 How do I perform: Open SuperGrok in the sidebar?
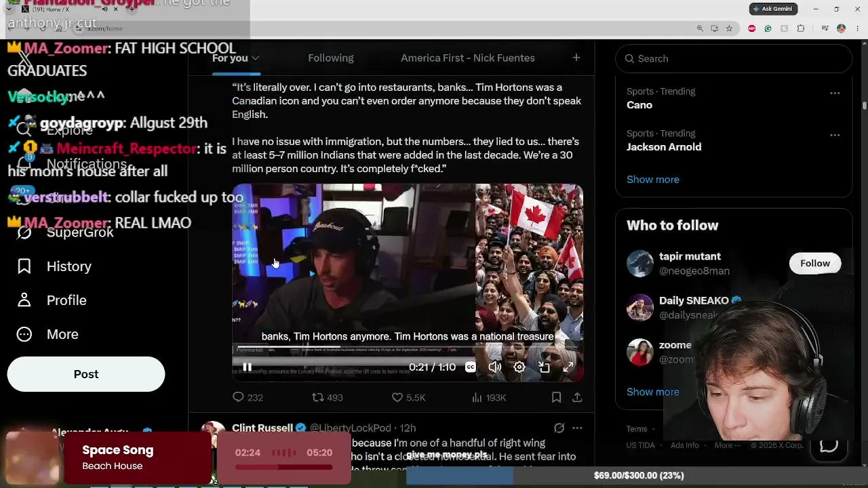point(66,232)
